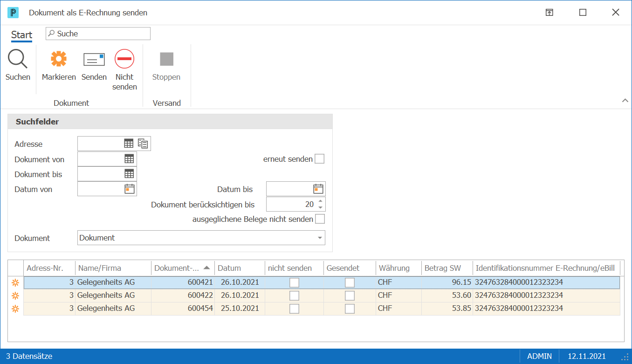Screen dimensions: 632x364
Task: Increase Dokument berücksichtigen bis value
Action: click(x=320, y=201)
